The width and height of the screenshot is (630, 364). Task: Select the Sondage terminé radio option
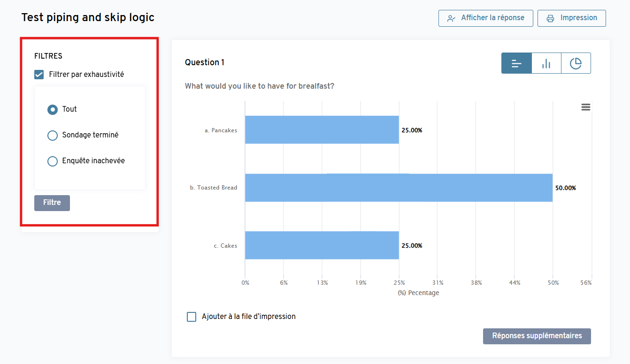coord(53,136)
